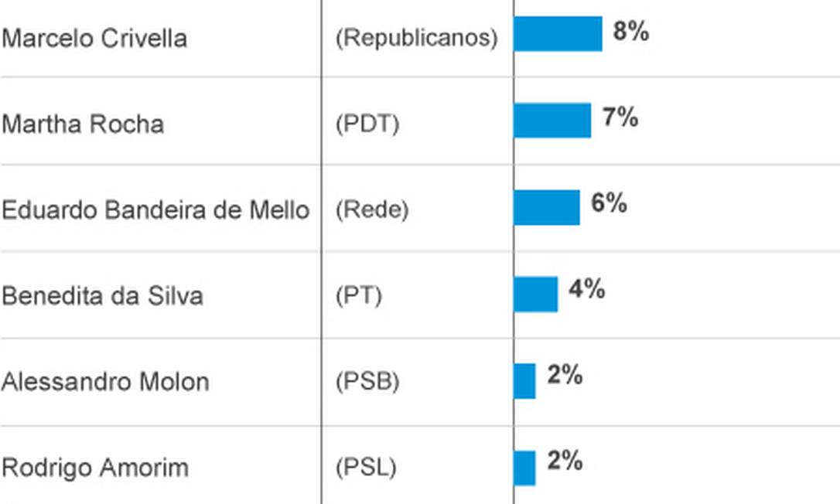This screenshot has height=504, width=840.
Task: Click the Eduardo Bandeira de Mello name
Action: point(155,210)
